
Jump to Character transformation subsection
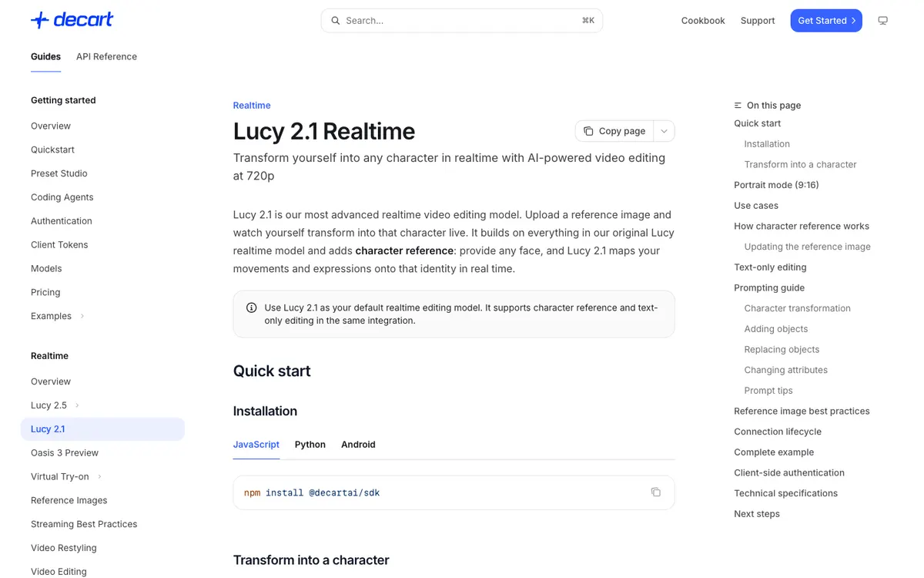(x=797, y=308)
